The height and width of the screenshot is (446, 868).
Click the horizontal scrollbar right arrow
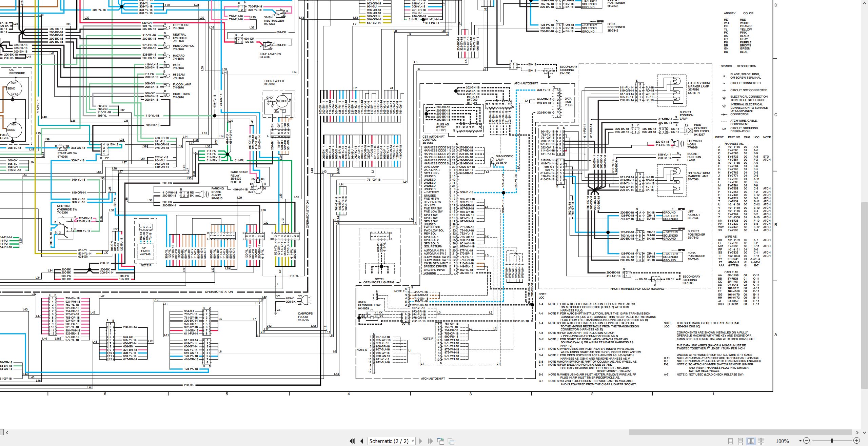857,432
